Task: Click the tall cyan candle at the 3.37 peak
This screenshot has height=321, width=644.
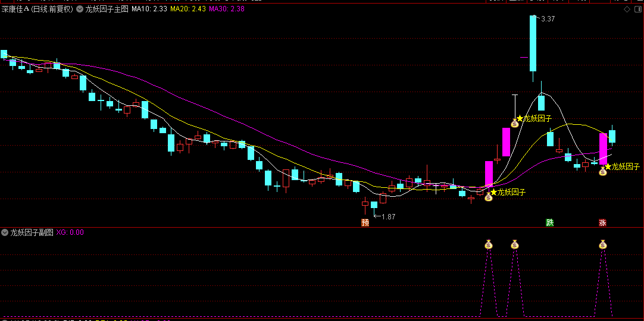Action: click(533, 43)
